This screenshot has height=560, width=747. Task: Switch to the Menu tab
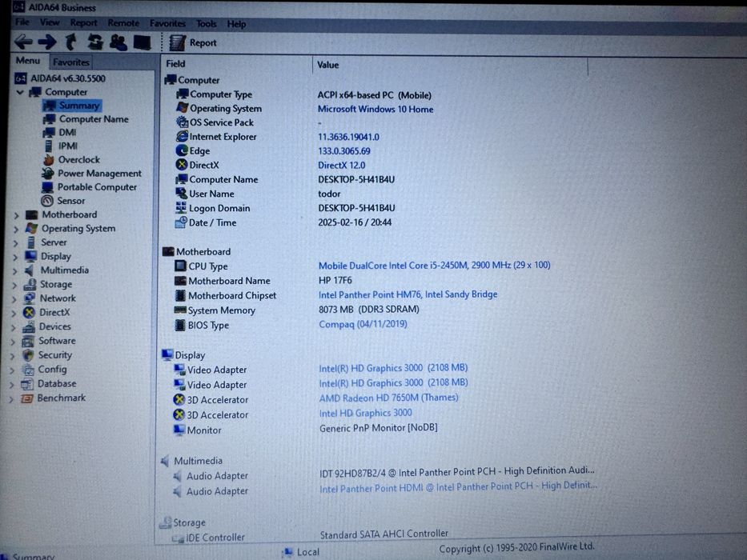coord(28,61)
